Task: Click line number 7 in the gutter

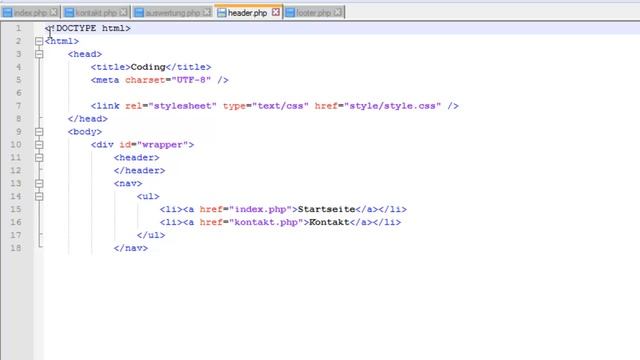Action: [x=18, y=106]
